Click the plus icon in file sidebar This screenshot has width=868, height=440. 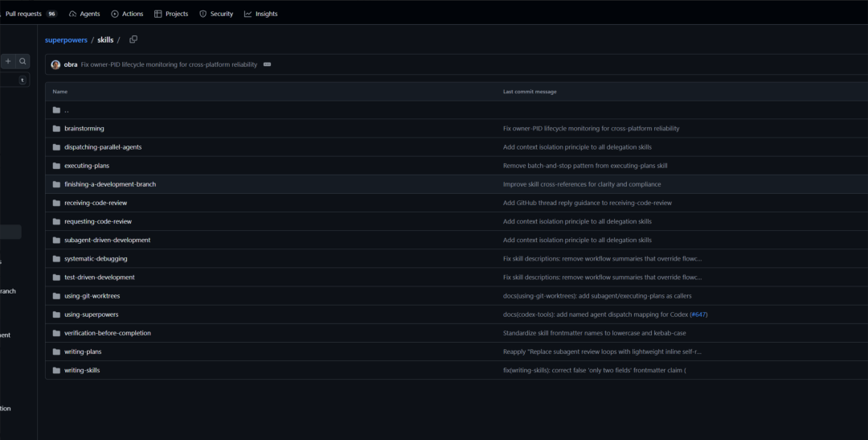[x=8, y=61]
